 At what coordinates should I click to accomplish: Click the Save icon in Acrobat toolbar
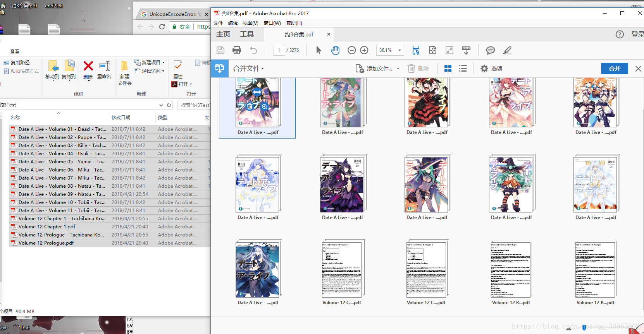(220, 50)
